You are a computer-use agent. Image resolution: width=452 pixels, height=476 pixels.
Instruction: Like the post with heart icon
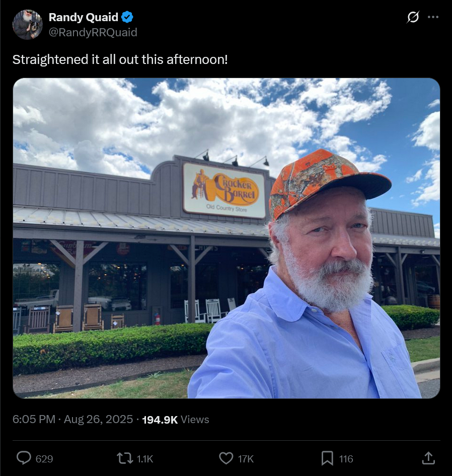226,458
